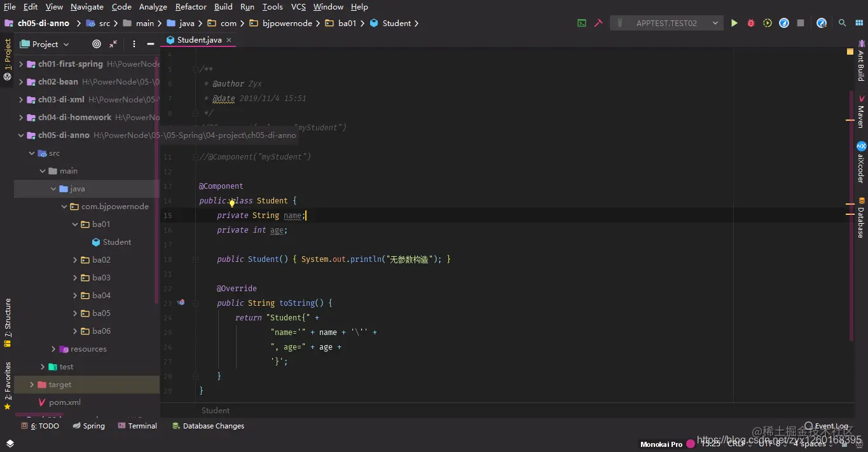Image resolution: width=868 pixels, height=452 pixels.
Task: Open Search Everywhere magnifier icon
Action: coord(842,23)
